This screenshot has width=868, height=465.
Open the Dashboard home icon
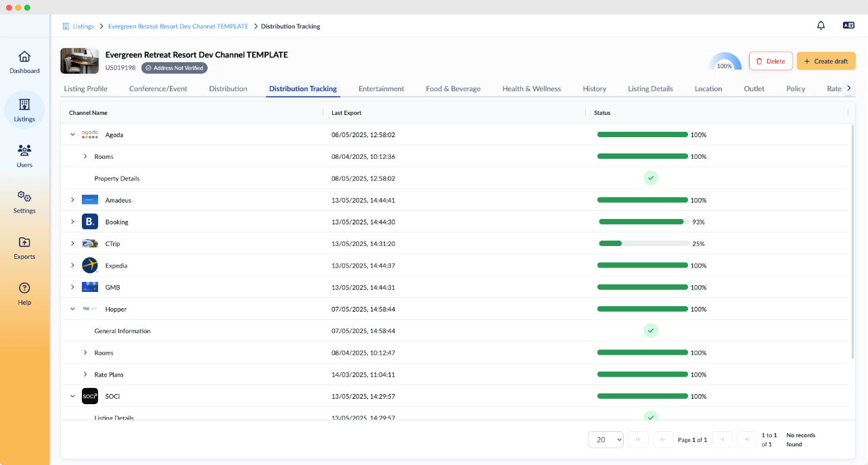click(24, 57)
